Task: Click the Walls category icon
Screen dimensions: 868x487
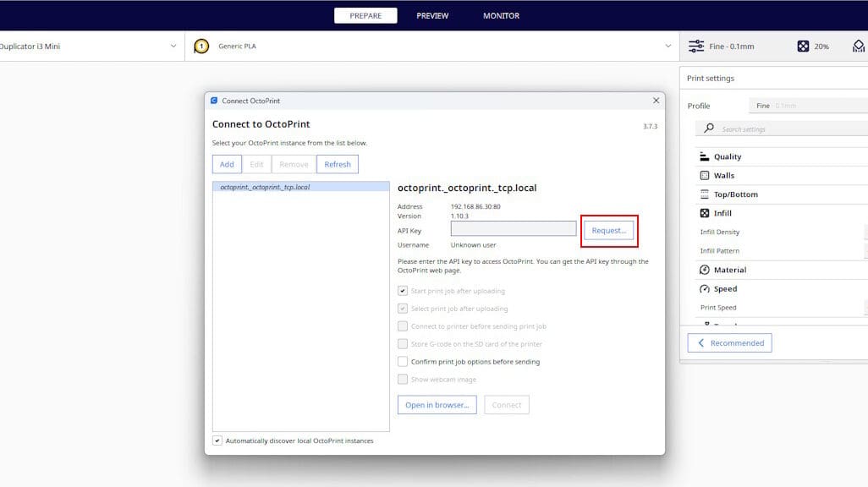Action: coord(704,175)
